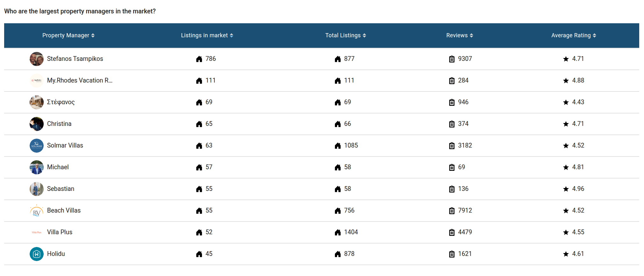The height and width of the screenshot is (276, 644).
Task: Sort table by Reviews column
Action: click(459, 35)
